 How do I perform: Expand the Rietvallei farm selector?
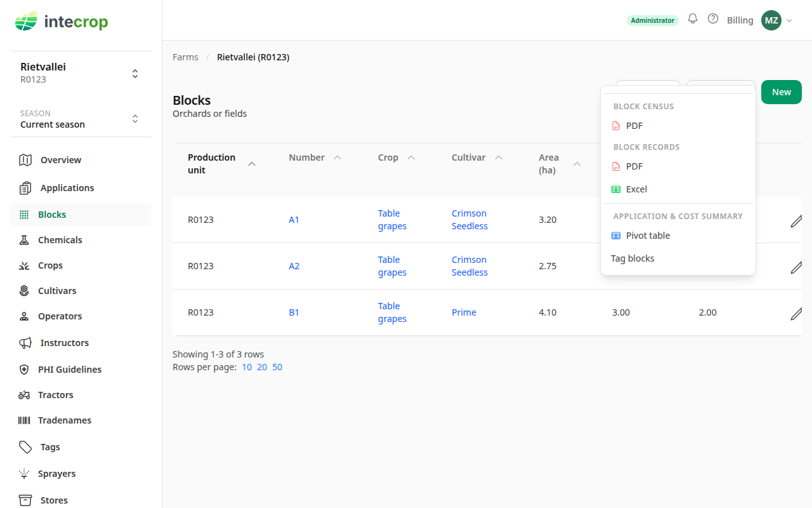(x=81, y=73)
